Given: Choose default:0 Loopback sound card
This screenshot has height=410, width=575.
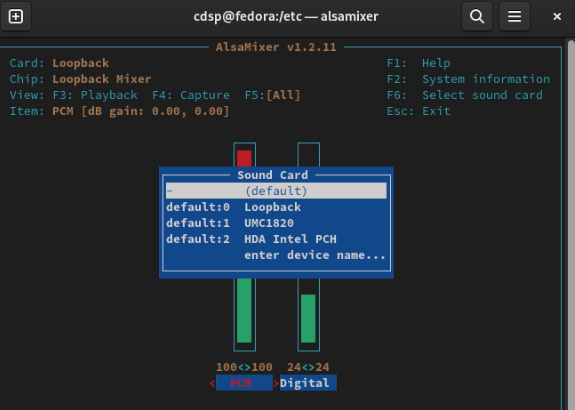Looking at the screenshot, I should point(276,207).
